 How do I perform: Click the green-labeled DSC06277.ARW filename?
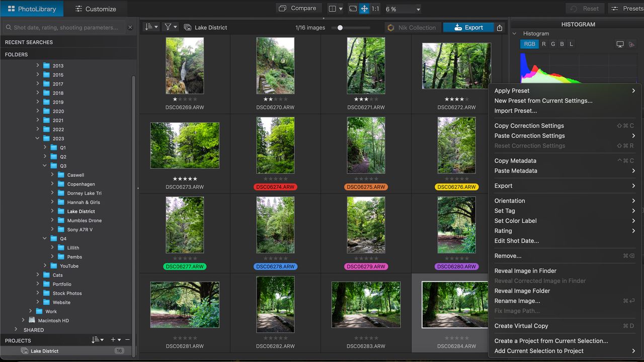pyautogui.click(x=185, y=266)
